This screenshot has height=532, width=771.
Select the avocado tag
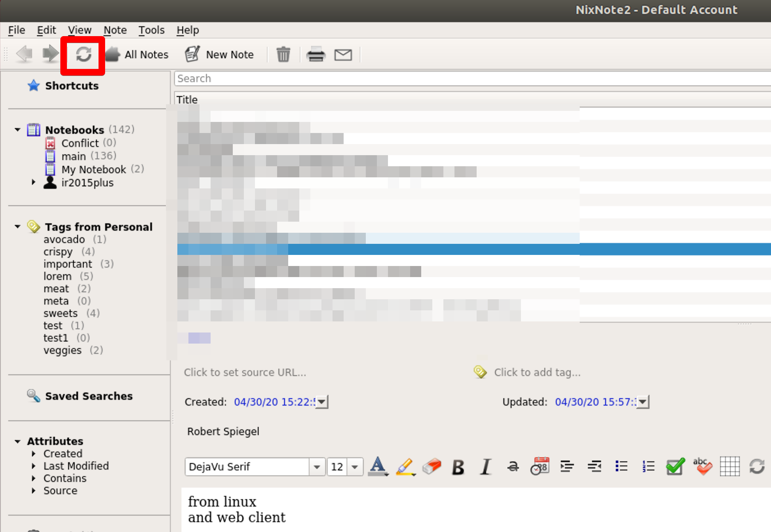pyautogui.click(x=64, y=239)
